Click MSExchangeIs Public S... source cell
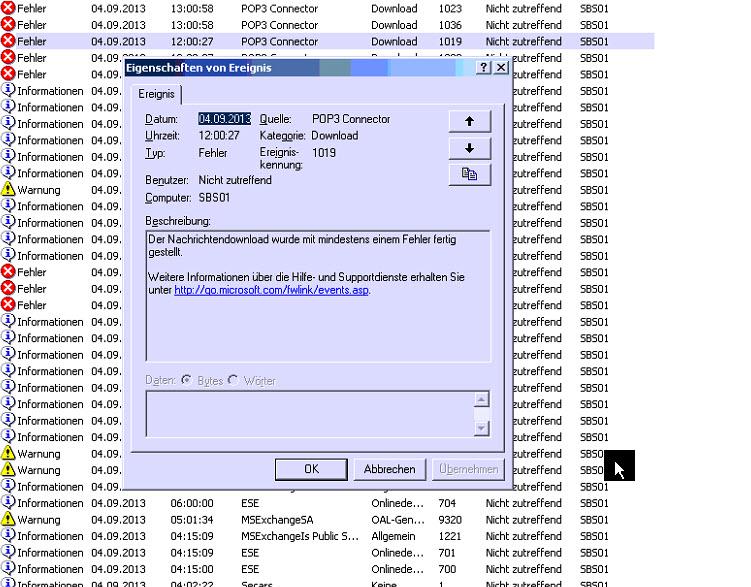This screenshot has height=587, width=751. (300, 536)
